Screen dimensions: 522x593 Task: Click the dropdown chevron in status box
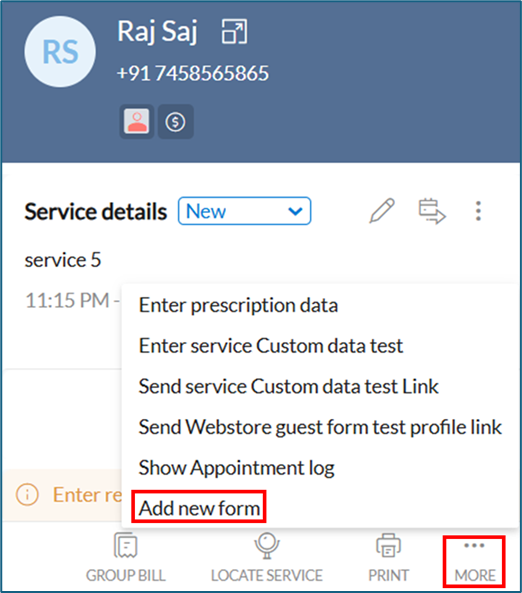[x=295, y=211]
